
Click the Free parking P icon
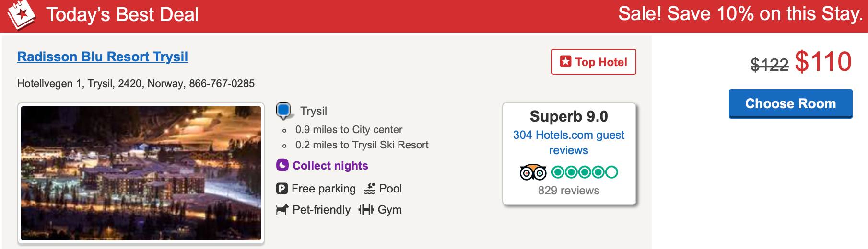[x=282, y=189]
